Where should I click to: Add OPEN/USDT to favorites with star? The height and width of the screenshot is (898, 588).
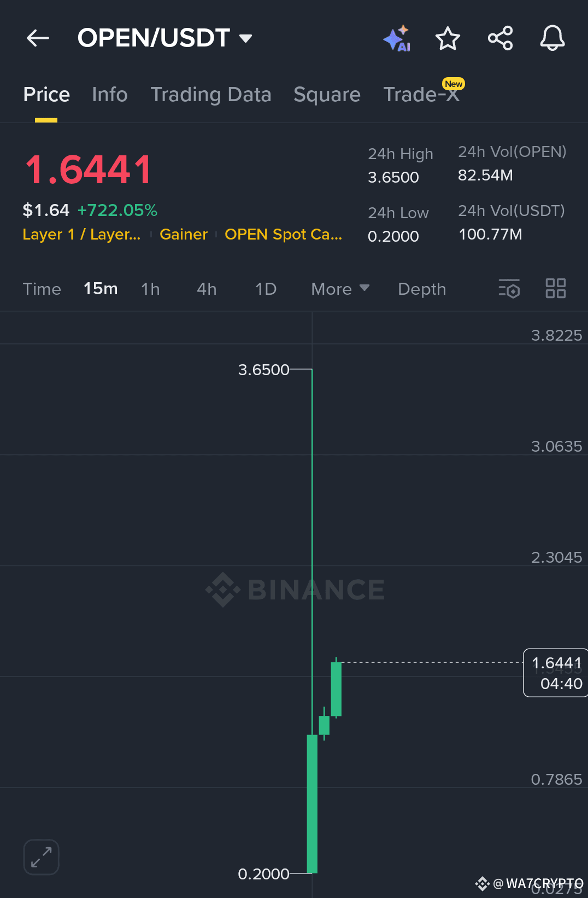pyautogui.click(x=448, y=38)
